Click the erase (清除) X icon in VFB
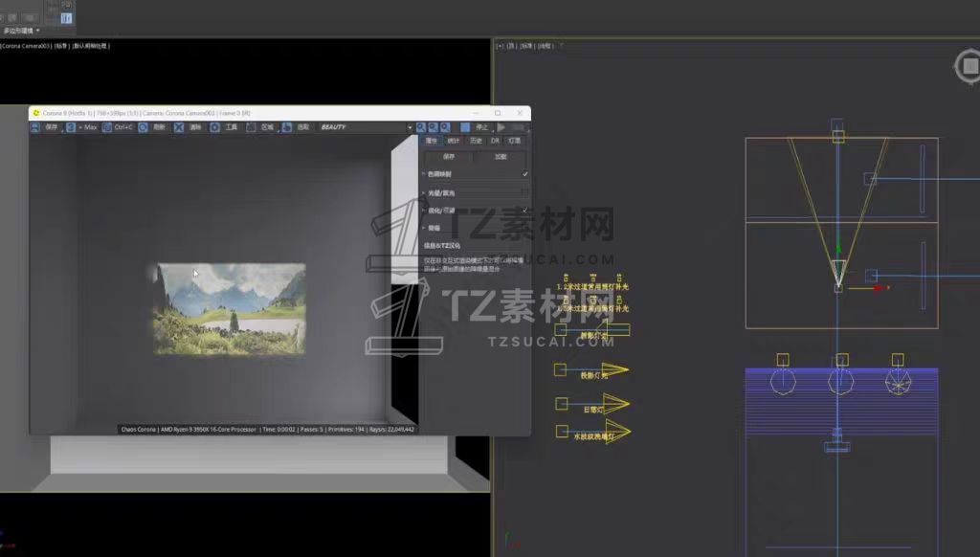 (179, 127)
